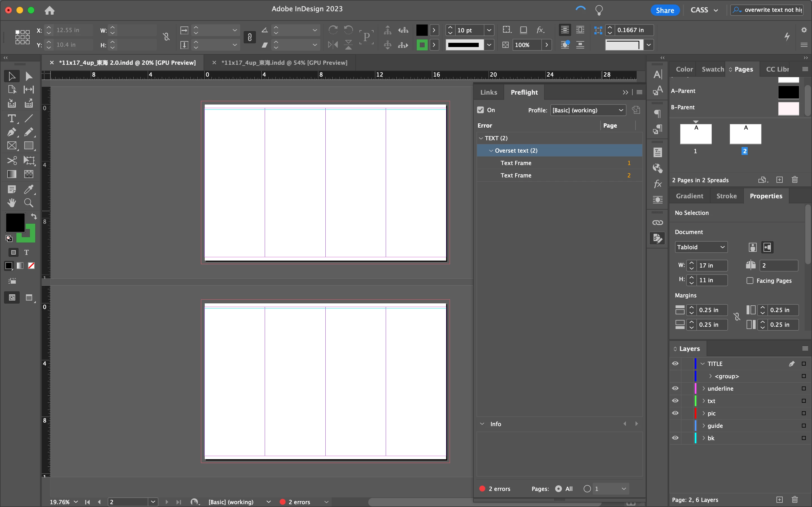This screenshot has width=812, height=507.
Task: Click the Eyedropper tool
Action: pos(28,189)
